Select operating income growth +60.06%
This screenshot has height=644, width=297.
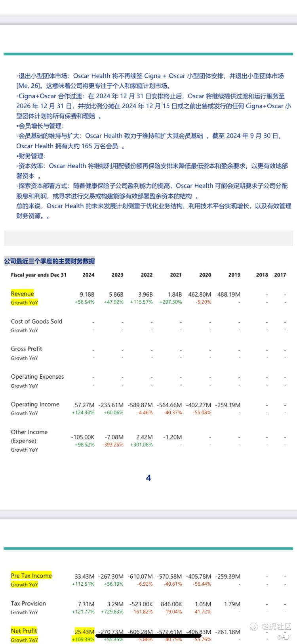pos(114,413)
